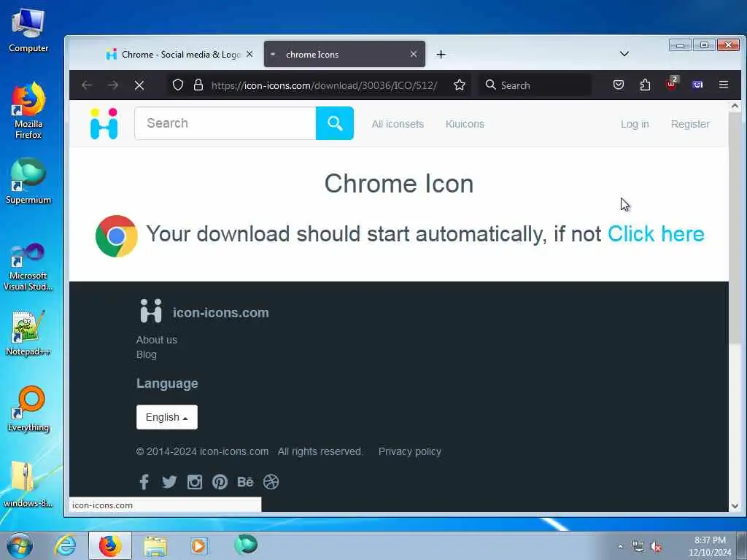Open a new browser tab
This screenshot has height=560, width=747.
tap(441, 54)
